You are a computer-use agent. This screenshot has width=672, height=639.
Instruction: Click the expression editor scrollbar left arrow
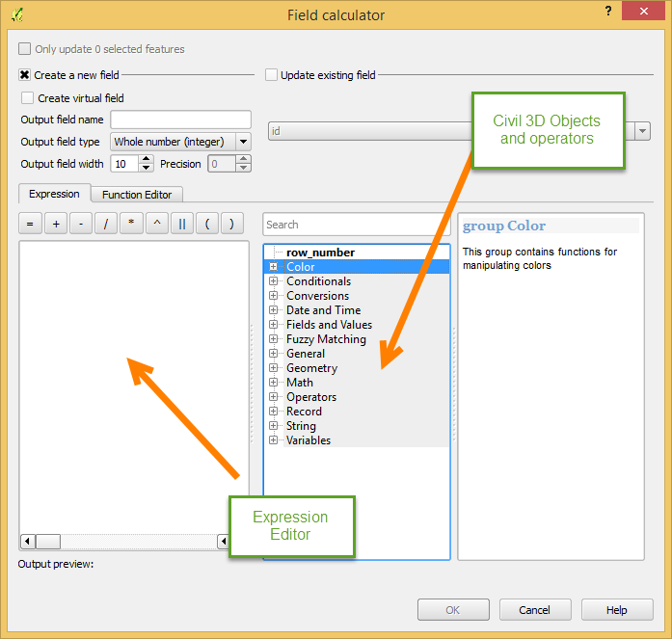(28, 542)
